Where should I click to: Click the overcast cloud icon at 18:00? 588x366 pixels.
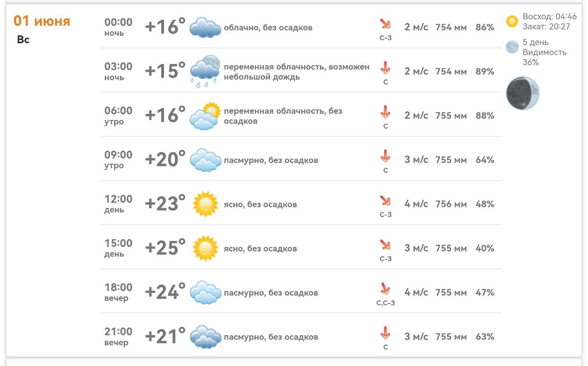point(205,292)
